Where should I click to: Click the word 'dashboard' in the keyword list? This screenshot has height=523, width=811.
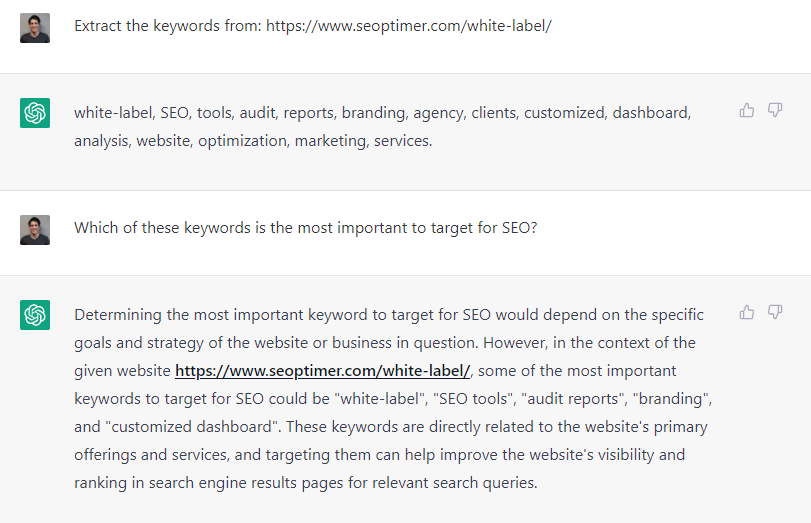pyautogui.click(x=651, y=113)
